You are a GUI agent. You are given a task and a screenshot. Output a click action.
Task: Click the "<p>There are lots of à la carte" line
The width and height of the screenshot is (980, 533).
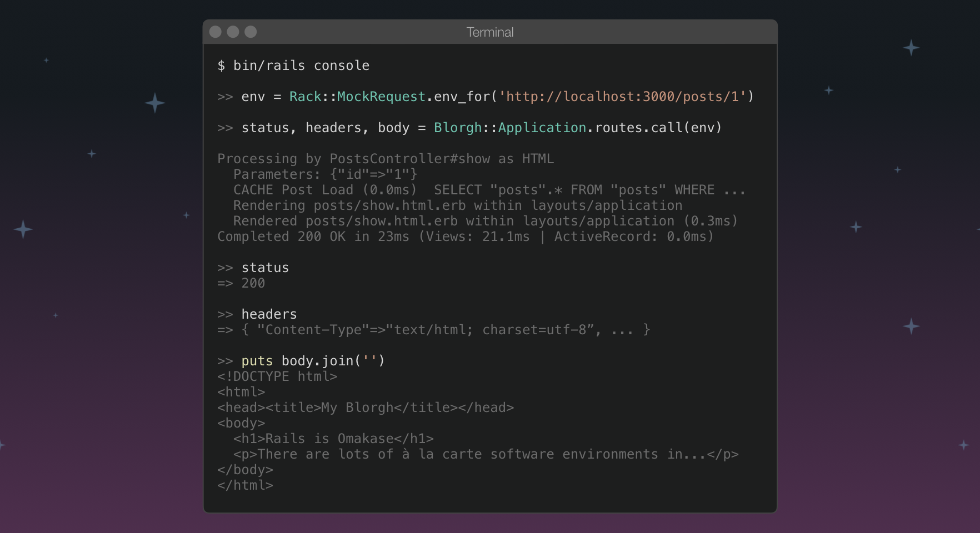point(486,454)
